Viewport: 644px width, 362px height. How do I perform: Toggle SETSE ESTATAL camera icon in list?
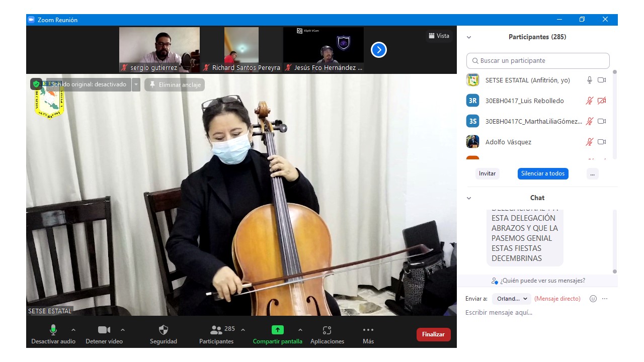coord(602,80)
